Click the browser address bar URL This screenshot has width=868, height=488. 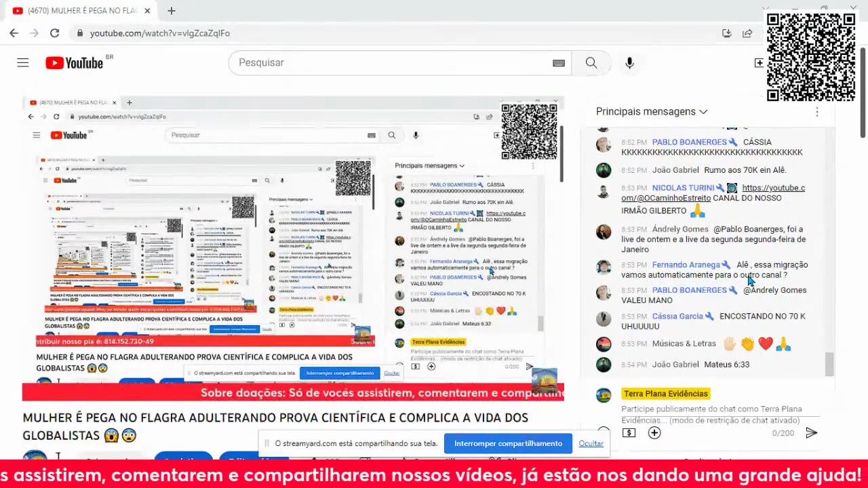[x=159, y=33]
